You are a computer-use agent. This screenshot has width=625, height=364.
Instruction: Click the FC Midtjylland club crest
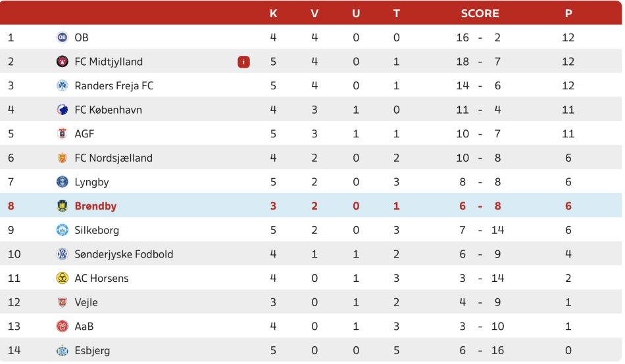tap(63, 61)
